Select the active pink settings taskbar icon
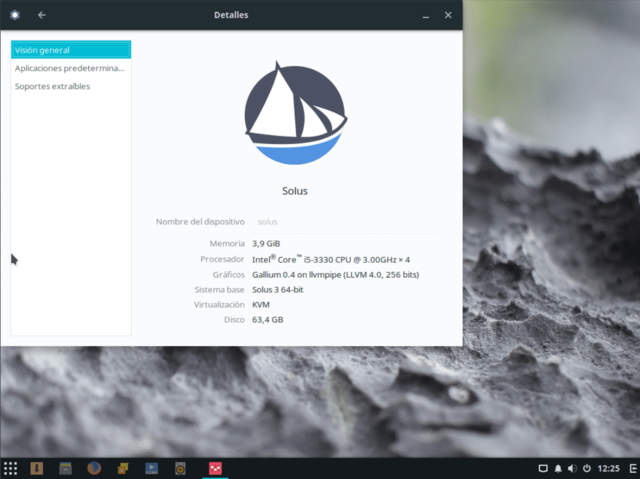 pos(215,468)
